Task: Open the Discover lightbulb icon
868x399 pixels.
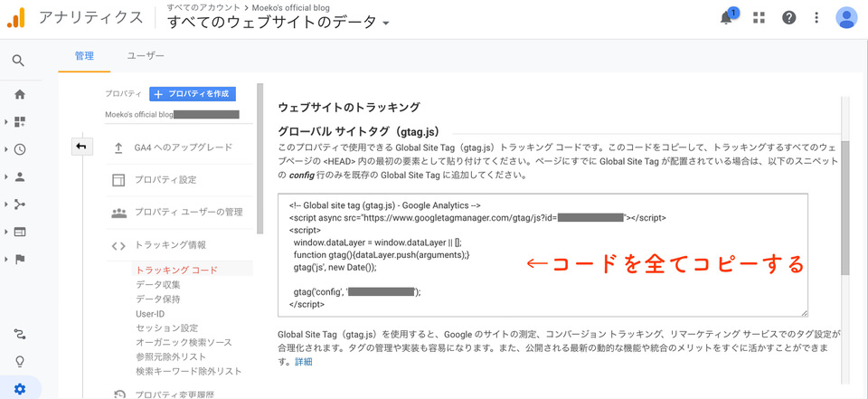Action: pos(20,362)
